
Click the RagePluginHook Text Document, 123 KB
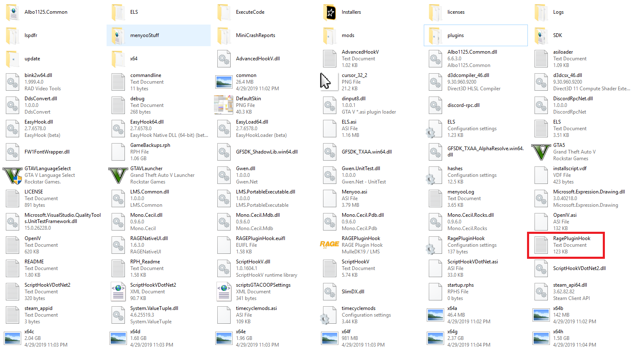566,245
